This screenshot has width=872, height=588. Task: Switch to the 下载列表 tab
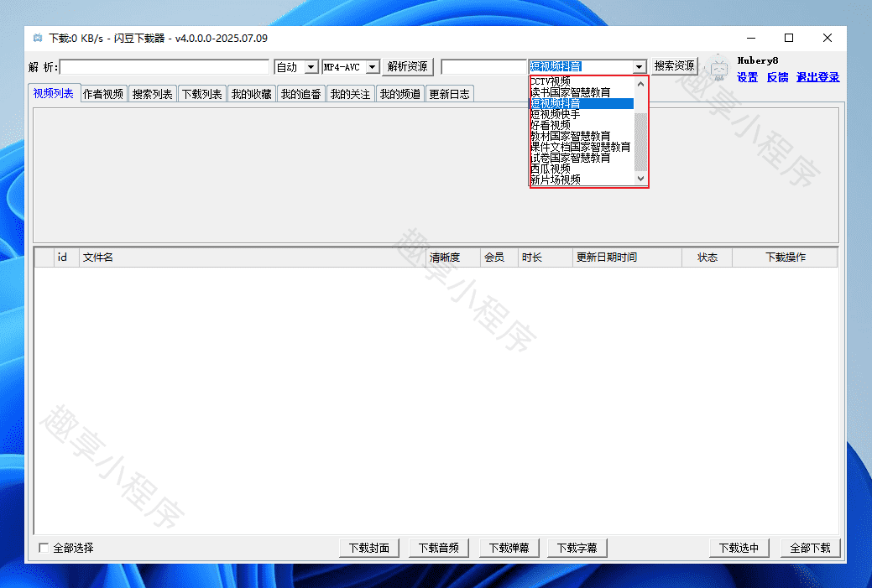[202, 94]
